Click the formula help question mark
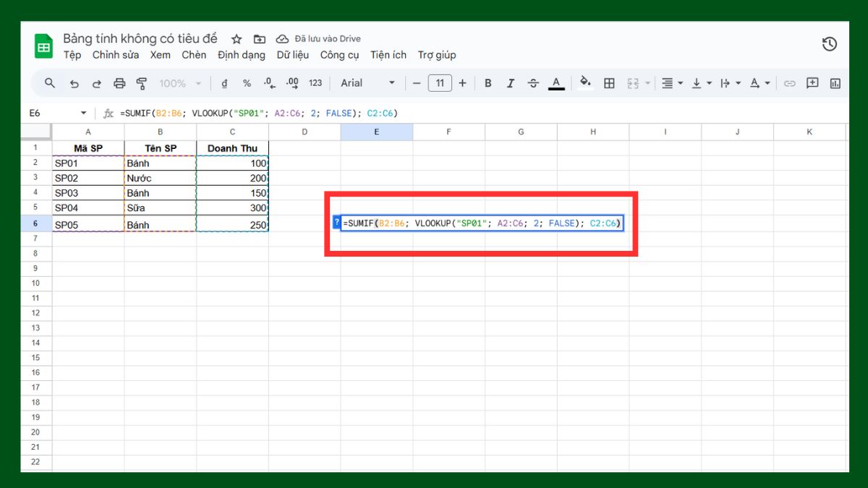Screen dimensions: 868x488 (x=336, y=223)
